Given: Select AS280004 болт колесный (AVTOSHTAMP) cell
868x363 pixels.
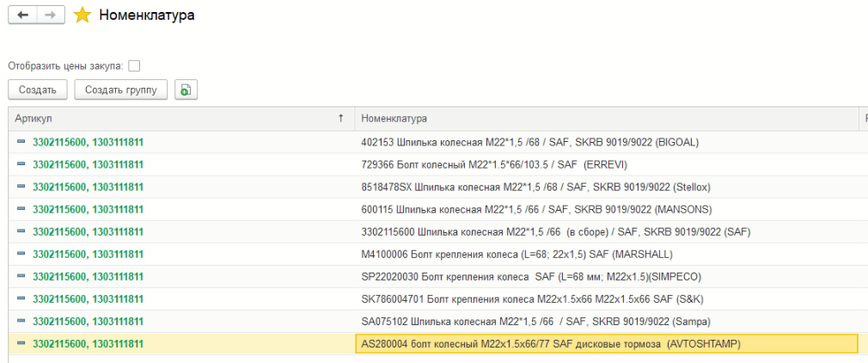Looking at the screenshot, I should [606, 344].
